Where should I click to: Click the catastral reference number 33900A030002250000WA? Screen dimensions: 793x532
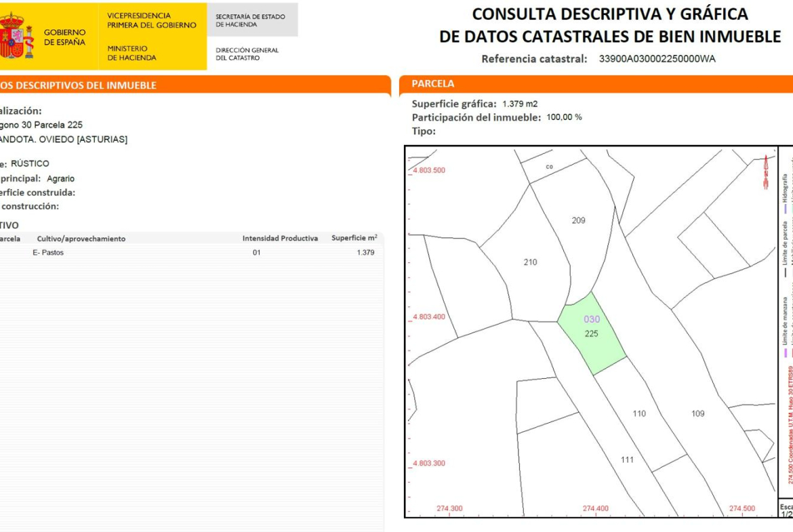(x=657, y=59)
